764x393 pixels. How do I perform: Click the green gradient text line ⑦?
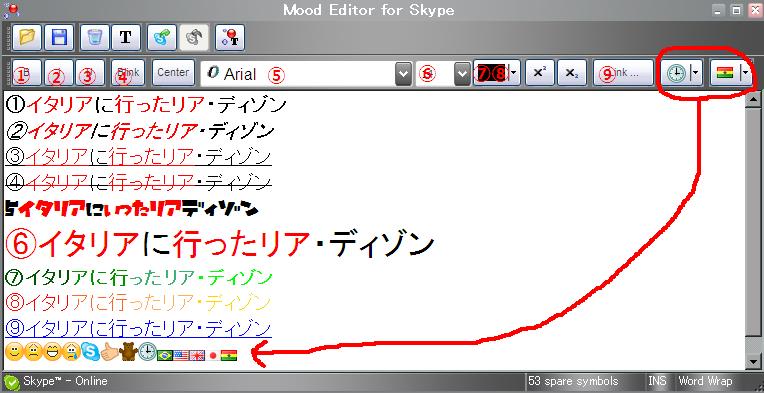(x=138, y=277)
